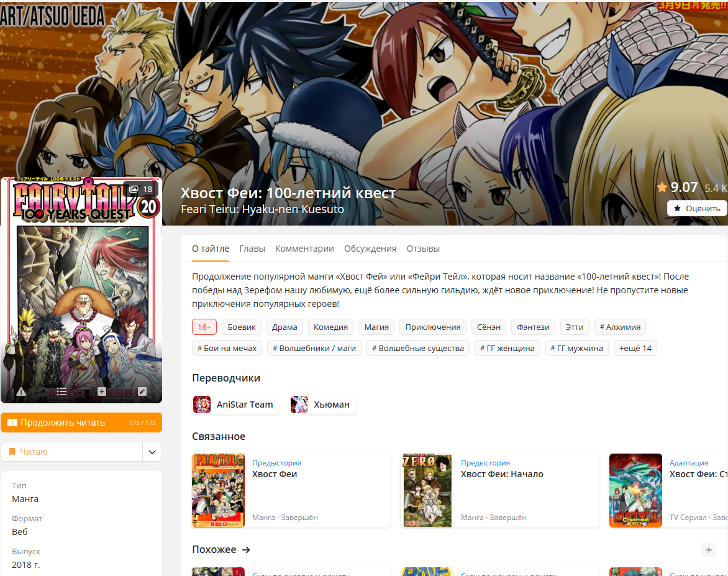
Task: Go to the Отзывы tab
Action: [423, 249]
